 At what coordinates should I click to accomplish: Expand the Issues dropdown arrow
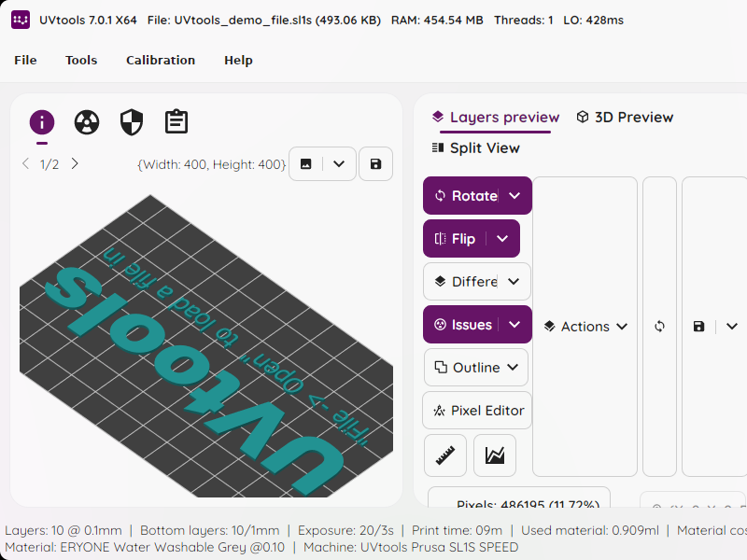coord(514,324)
